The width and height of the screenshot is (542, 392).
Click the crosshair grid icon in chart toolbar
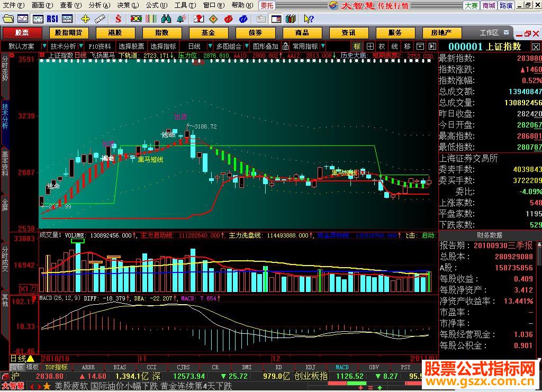click(x=370, y=46)
